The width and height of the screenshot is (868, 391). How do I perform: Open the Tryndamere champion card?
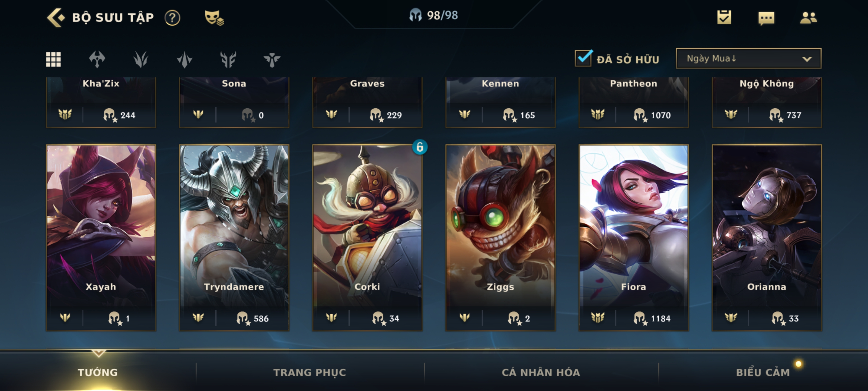tap(234, 238)
